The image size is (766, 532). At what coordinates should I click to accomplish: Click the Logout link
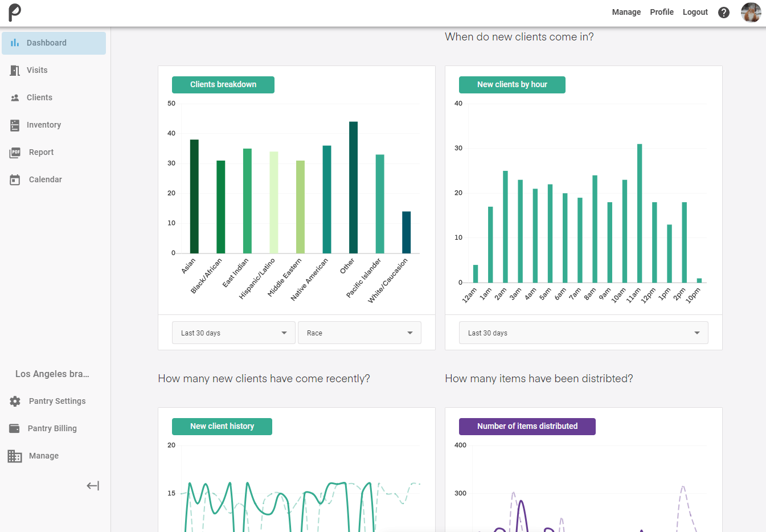(695, 12)
